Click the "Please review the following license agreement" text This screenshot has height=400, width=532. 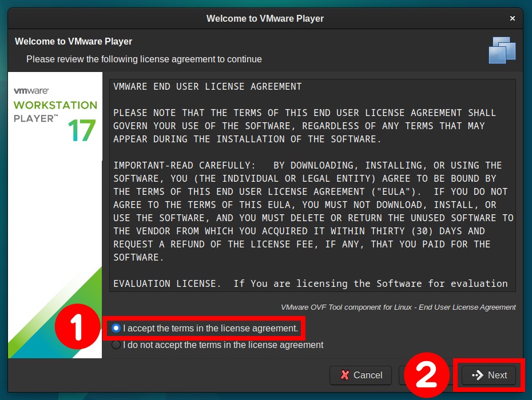coord(144,59)
